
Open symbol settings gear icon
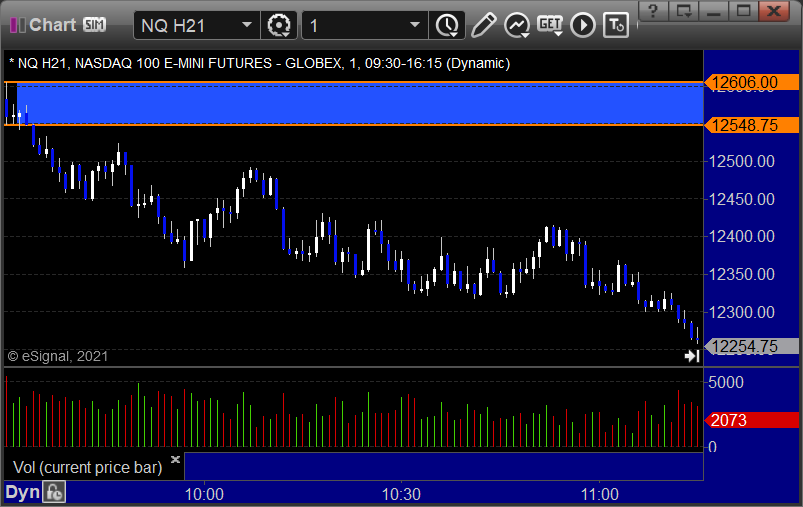tap(279, 25)
